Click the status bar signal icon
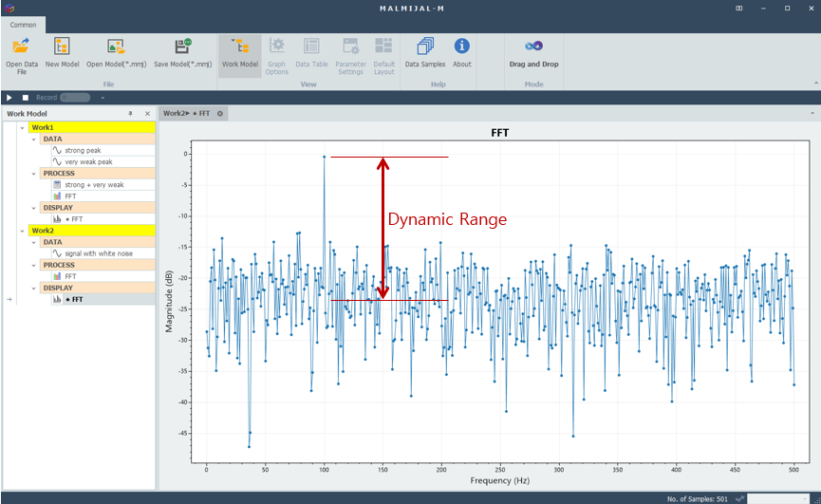821x504 pixels. point(739,498)
